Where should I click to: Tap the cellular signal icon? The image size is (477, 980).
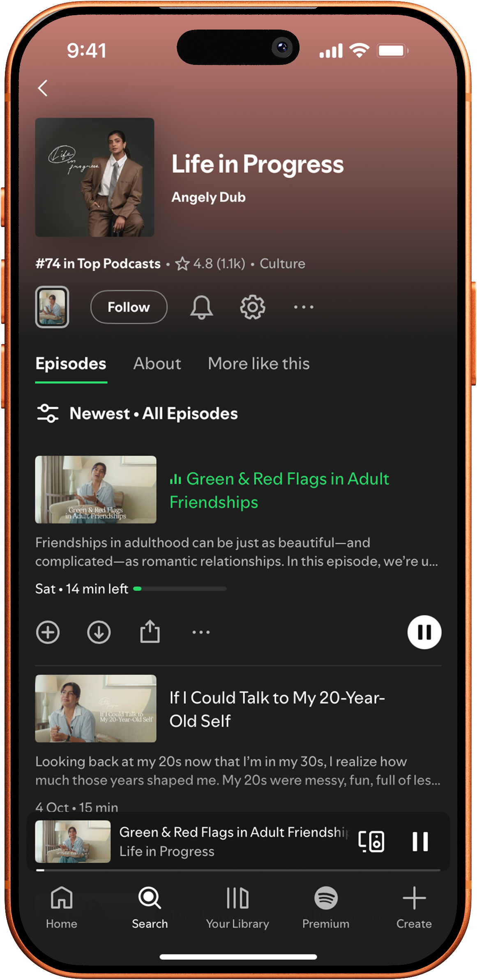(x=331, y=51)
